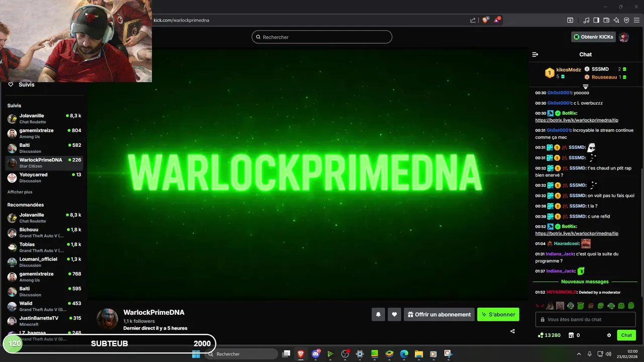Open Bichouu in Recommandées list
Image resolution: width=644 pixels, height=362 pixels.
[44, 233]
